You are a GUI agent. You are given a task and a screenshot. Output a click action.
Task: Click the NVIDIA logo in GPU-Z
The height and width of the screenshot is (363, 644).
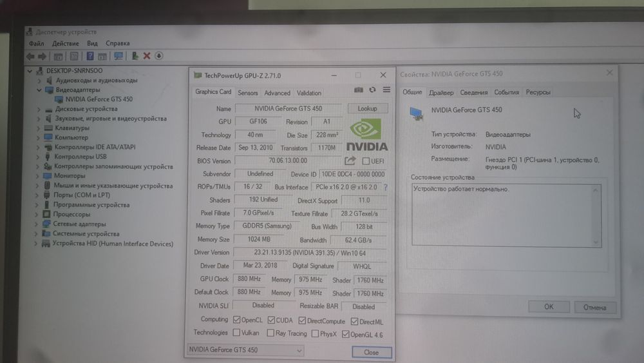367,135
